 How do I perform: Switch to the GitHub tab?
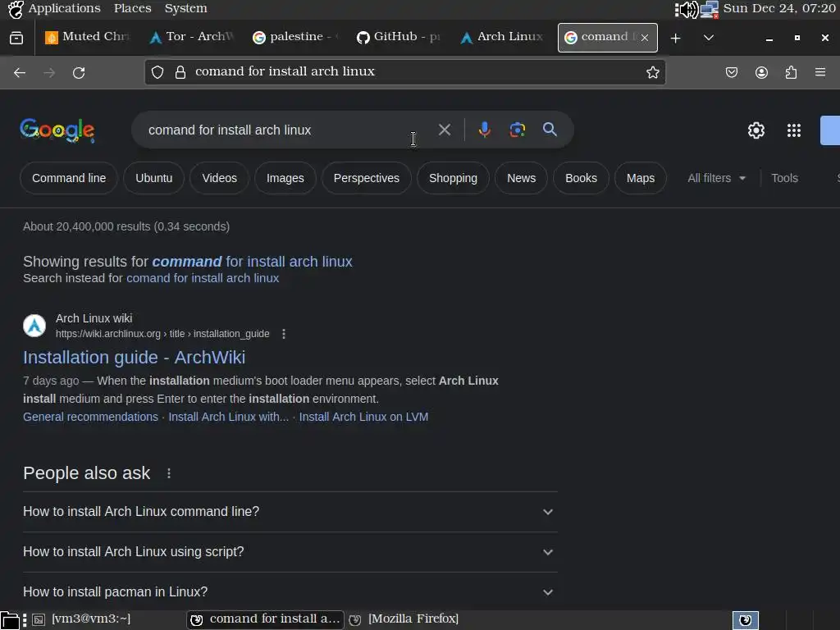tap(399, 37)
